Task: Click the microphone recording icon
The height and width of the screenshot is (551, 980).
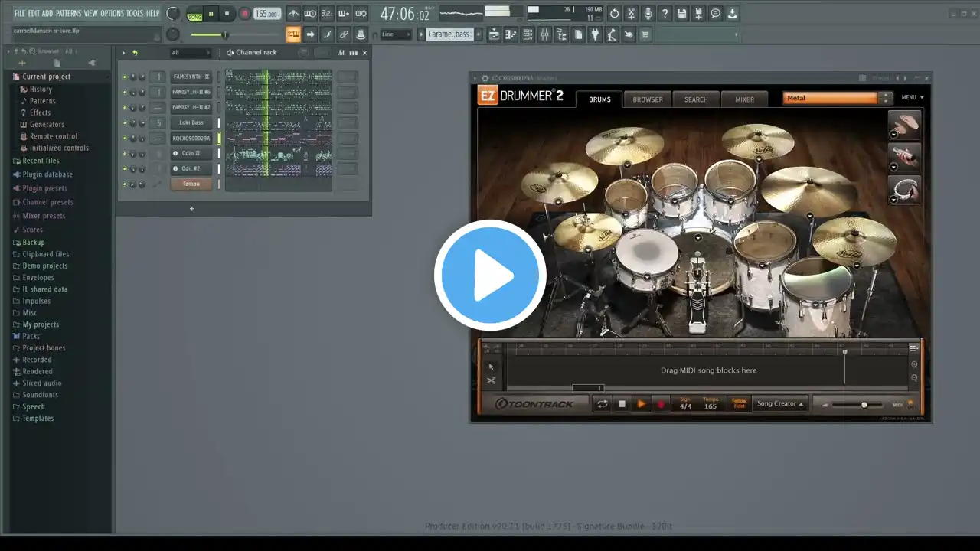Action: tap(648, 14)
